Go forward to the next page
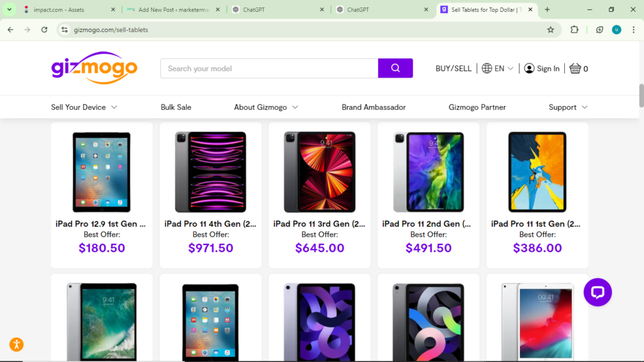 tap(27, 30)
